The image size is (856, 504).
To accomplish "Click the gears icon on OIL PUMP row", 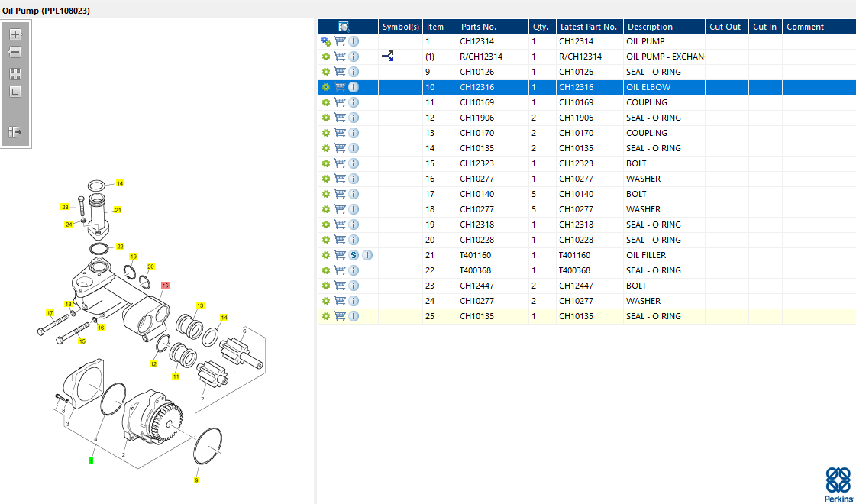I will (x=326, y=42).
